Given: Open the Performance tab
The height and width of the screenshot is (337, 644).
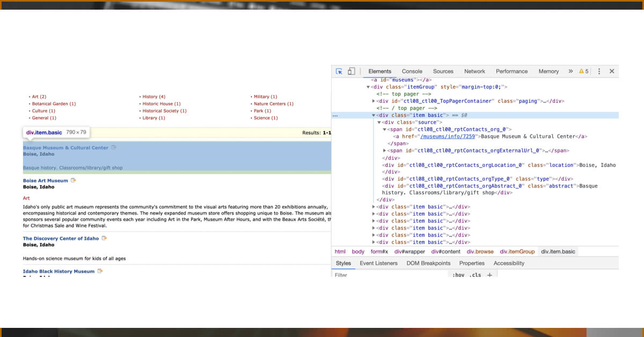Looking at the screenshot, I should (512, 71).
